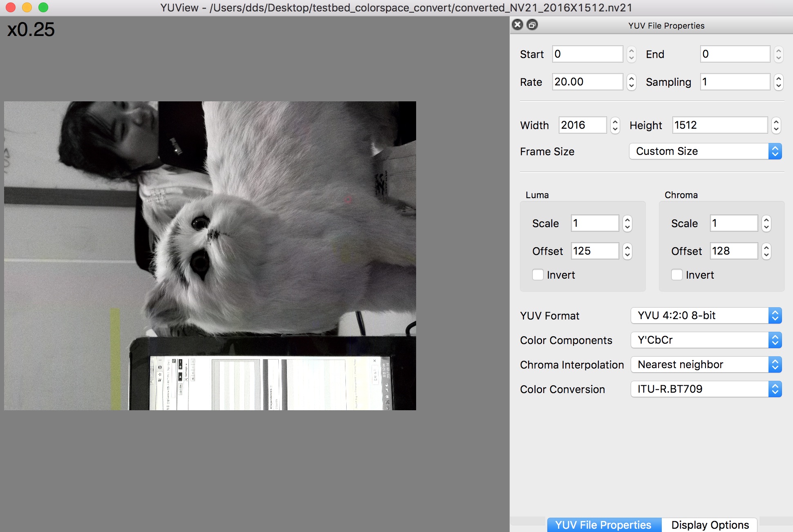Screen dimensions: 793x532
Task: Click inside the Rate input field
Action: tap(587, 82)
